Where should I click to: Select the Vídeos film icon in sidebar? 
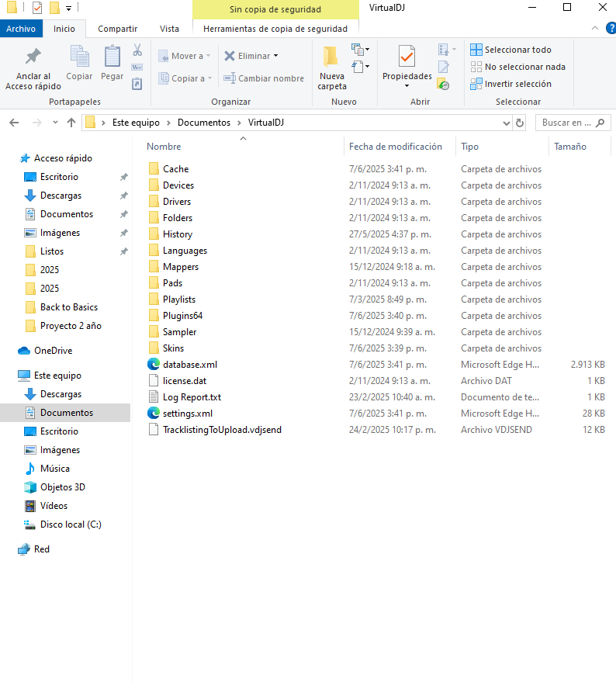[30, 506]
